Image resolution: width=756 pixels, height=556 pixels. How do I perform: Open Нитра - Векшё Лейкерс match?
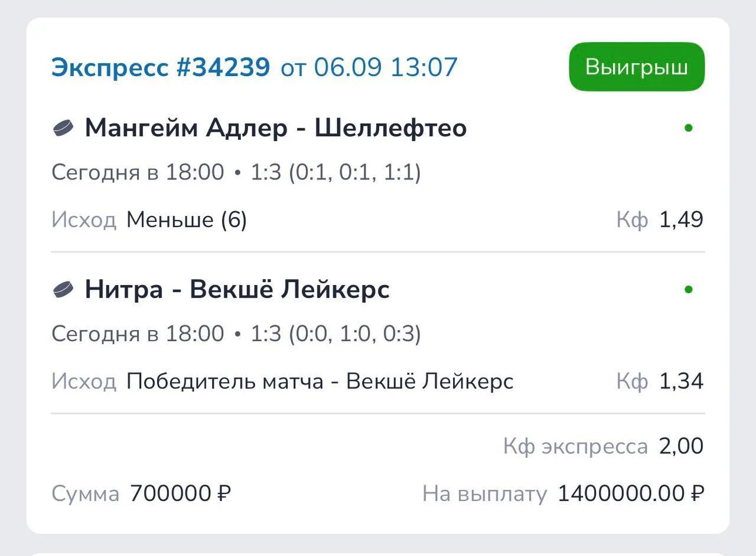pyautogui.click(x=237, y=289)
